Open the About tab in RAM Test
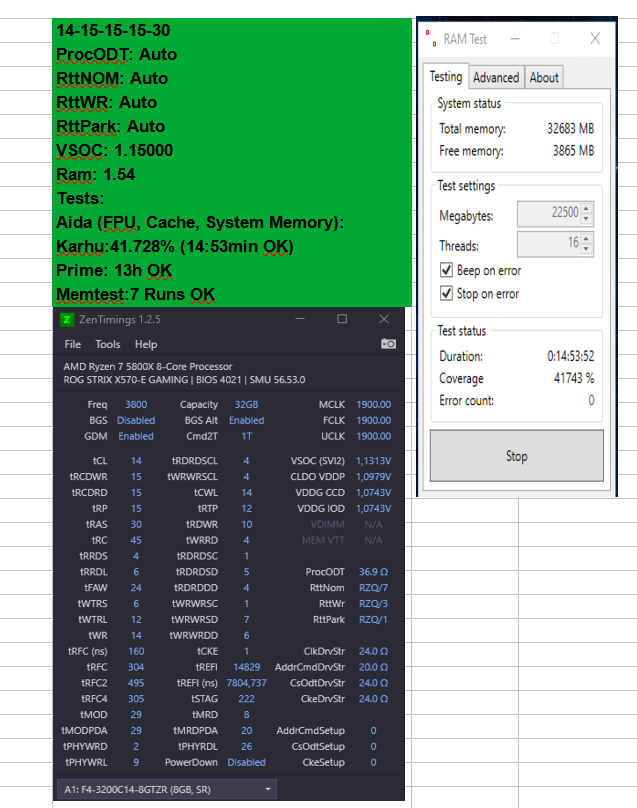637x808 pixels. point(544,78)
